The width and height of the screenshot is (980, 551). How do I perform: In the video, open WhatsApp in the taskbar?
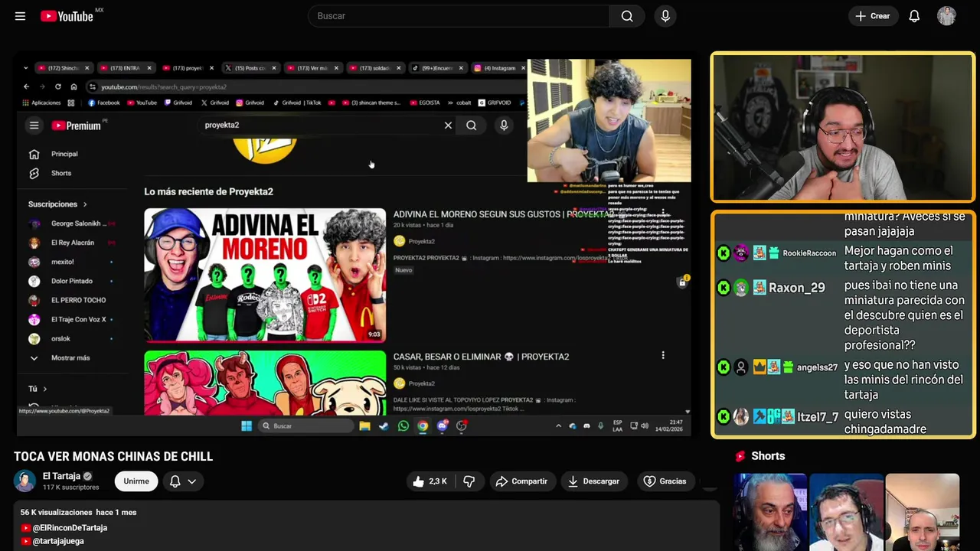pyautogui.click(x=403, y=425)
